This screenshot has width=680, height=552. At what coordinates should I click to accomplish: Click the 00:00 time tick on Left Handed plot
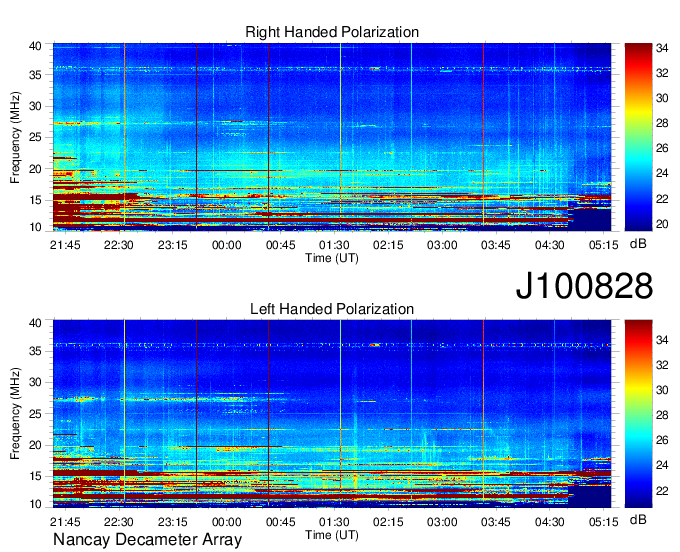tap(226, 522)
